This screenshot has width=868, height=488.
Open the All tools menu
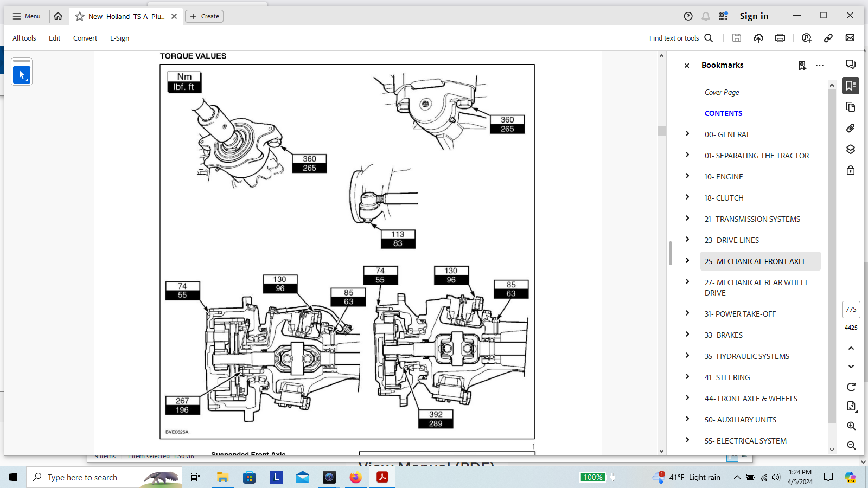click(x=24, y=38)
